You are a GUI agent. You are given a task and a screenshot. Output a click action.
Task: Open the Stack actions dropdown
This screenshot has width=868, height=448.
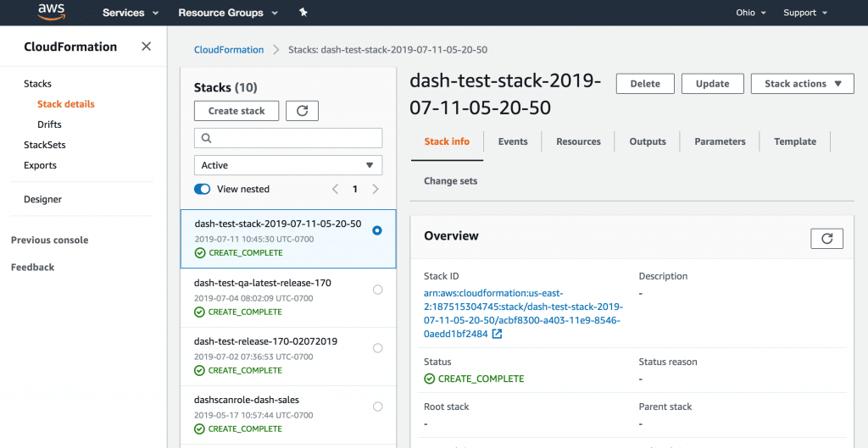pyautogui.click(x=803, y=84)
